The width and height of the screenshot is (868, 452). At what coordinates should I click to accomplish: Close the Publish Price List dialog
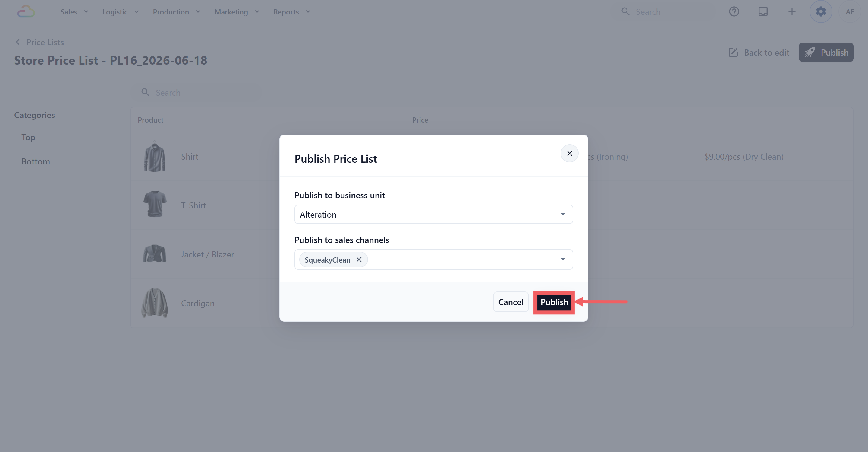click(x=569, y=154)
